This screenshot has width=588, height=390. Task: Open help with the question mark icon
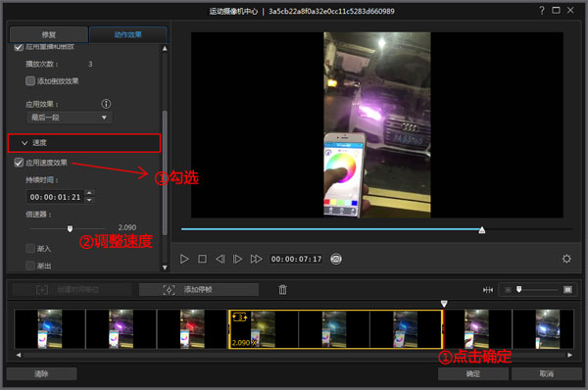(542, 11)
